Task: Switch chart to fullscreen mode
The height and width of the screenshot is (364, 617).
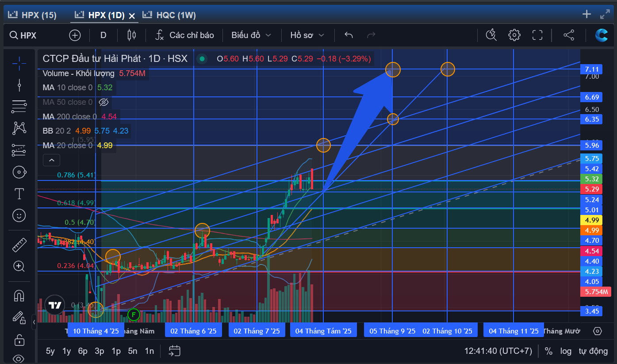Action: click(x=537, y=35)
